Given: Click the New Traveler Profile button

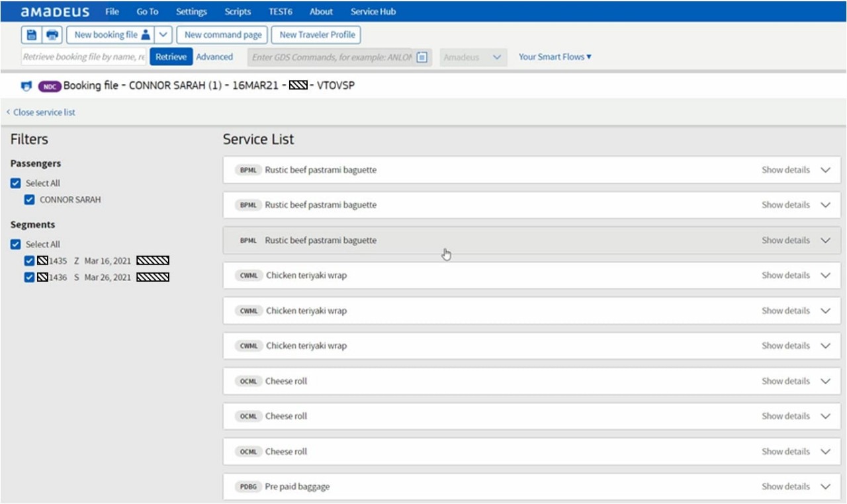Looking at the screenshot, I should 317,35.
